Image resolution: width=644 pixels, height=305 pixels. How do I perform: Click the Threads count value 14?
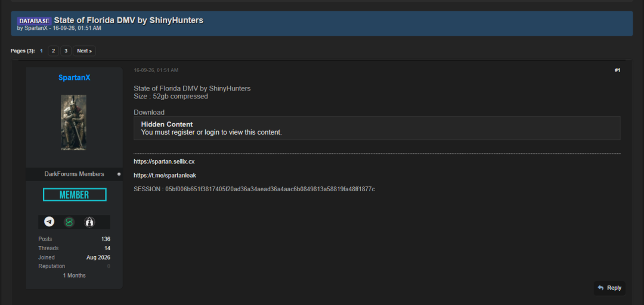point(107,248)
